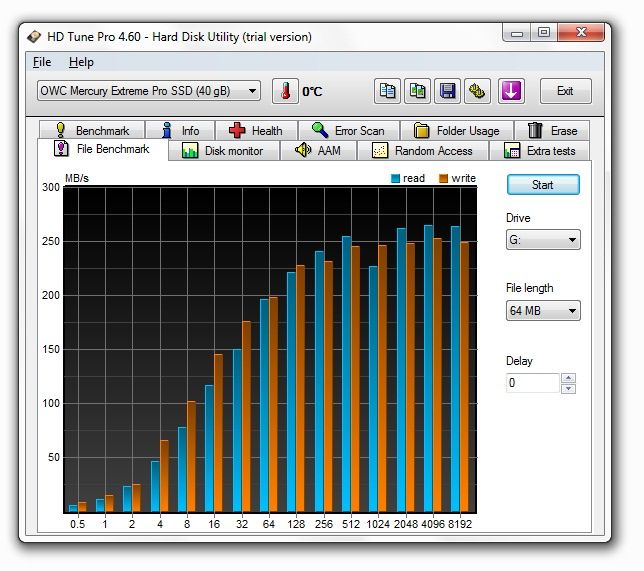Viewport: 644px width, 571px height.
Task: Go to the Error Scan tab
Action: (x=349, y=130)
